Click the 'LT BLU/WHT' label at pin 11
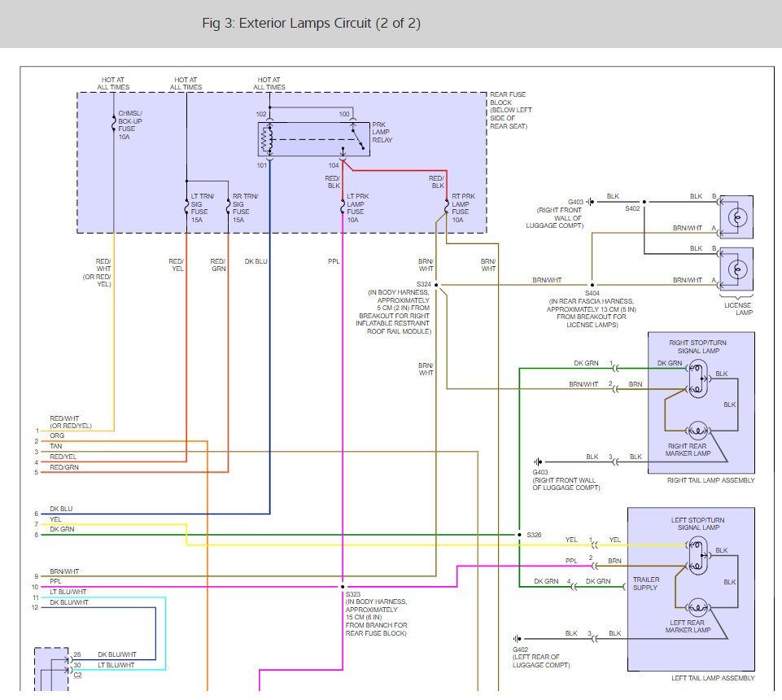The image size is (782, 700). [68, 592]
